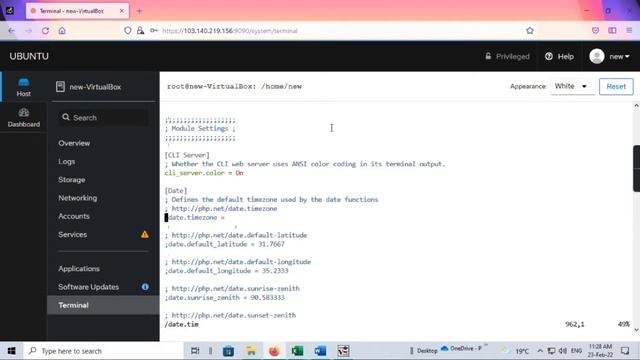Screen dimensions: 640x360
Task: Select the Terminal menu item
Action: click(x=103, y=305)
